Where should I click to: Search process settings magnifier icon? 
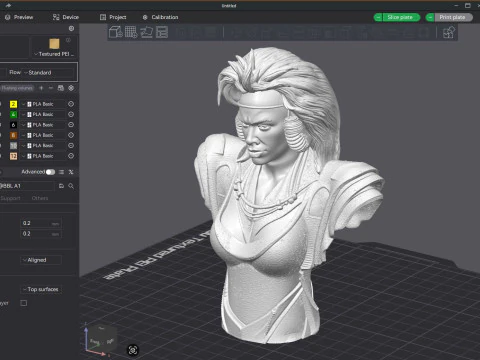(71, 186)
